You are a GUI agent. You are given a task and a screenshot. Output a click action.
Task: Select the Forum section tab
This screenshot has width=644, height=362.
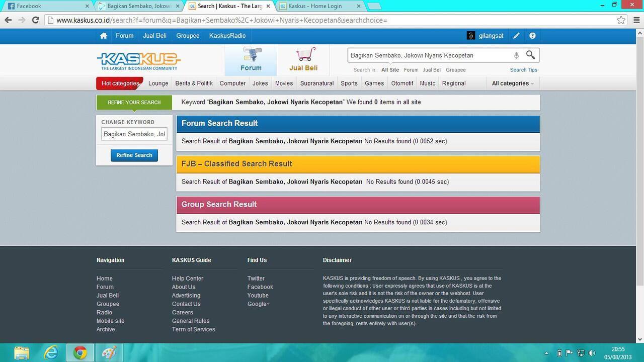click(251, 60)
